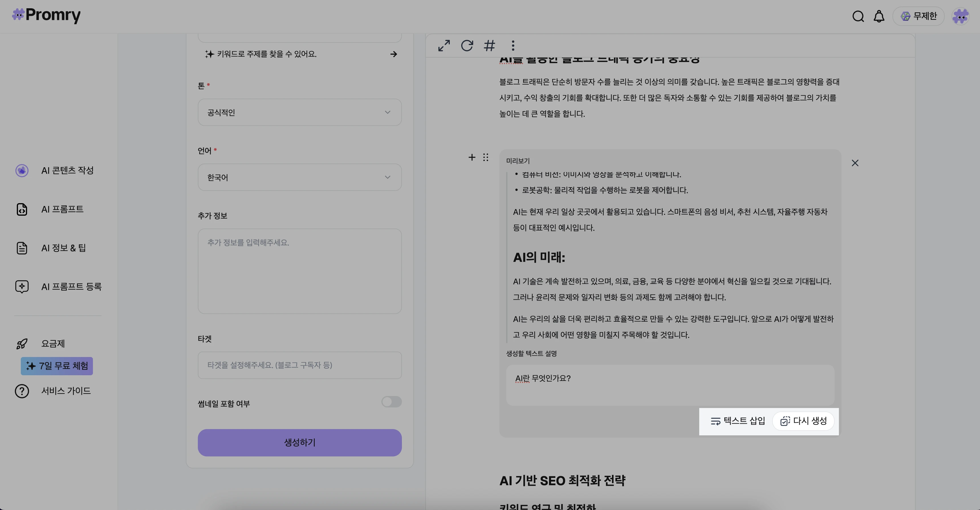The width and height of the screenshot is (980, 510).
Task: Click the AI 정보 & 팁 document icon
Action: pyautogui.click(x=22, y=248)
